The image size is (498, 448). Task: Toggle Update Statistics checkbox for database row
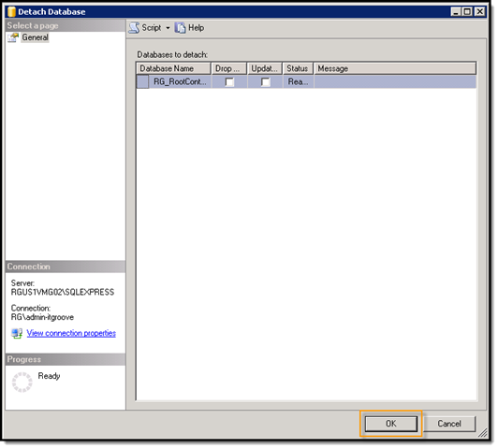click(266, 82)
